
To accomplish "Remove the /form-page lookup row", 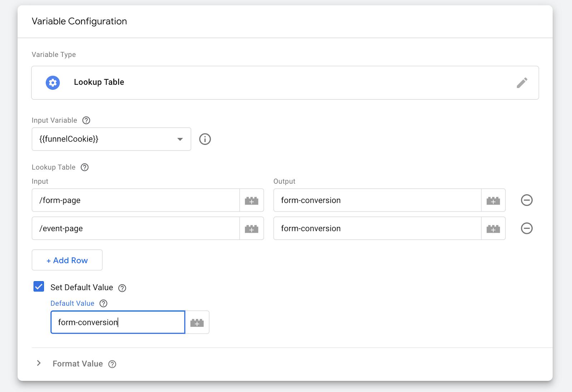I will click(527, 200).
